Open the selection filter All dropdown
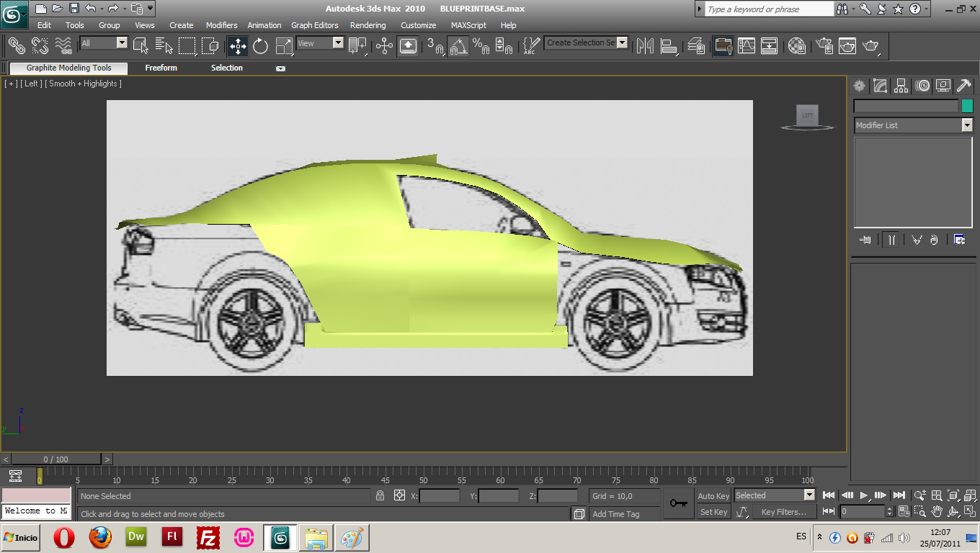The width and height of the screenshot is (980, 553). tap(121, 43)
